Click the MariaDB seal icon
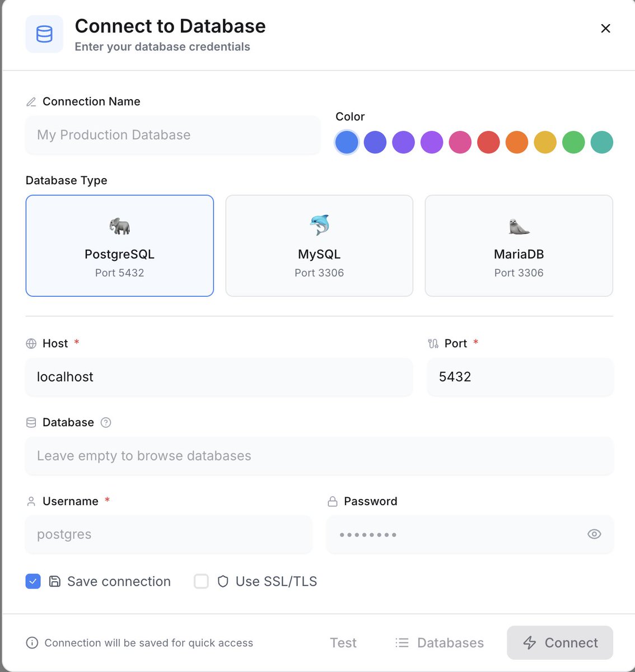The width and height of the screenshot is (635, 672). [519, 226]
